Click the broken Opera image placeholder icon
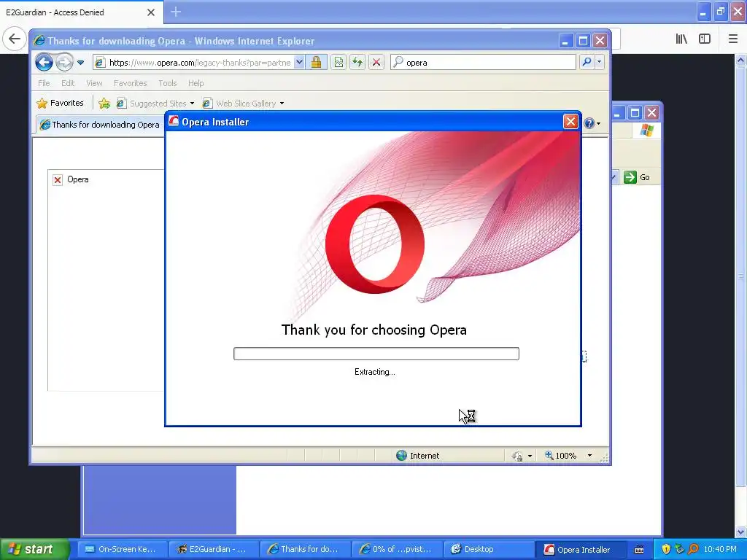This screenshot has width=747, height=560. pos(58,179)
